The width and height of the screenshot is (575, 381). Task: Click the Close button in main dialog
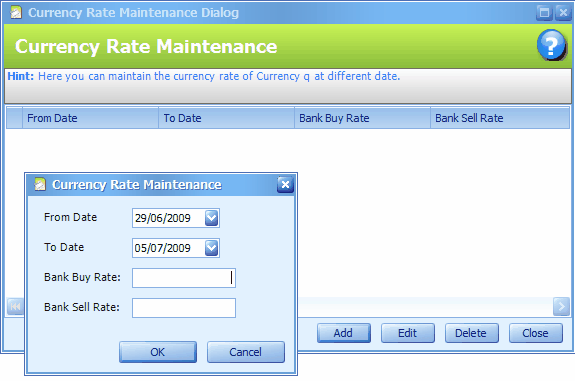[x=536, y=333]
